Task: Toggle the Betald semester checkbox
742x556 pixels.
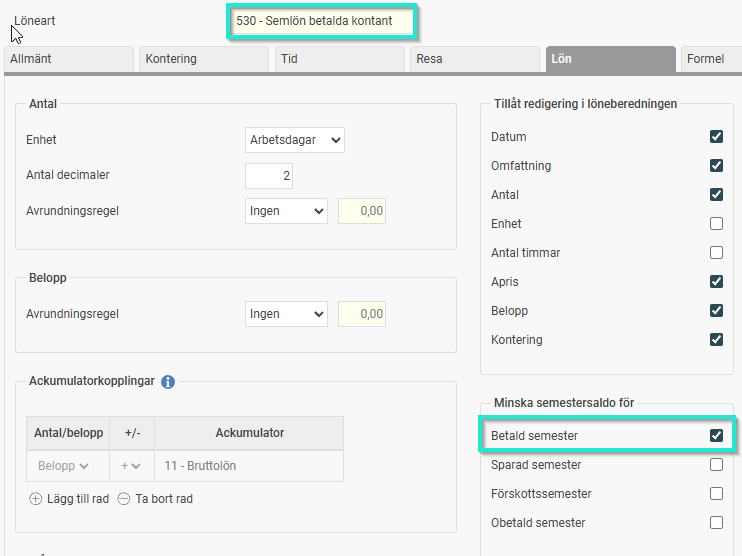Action: 716,436
